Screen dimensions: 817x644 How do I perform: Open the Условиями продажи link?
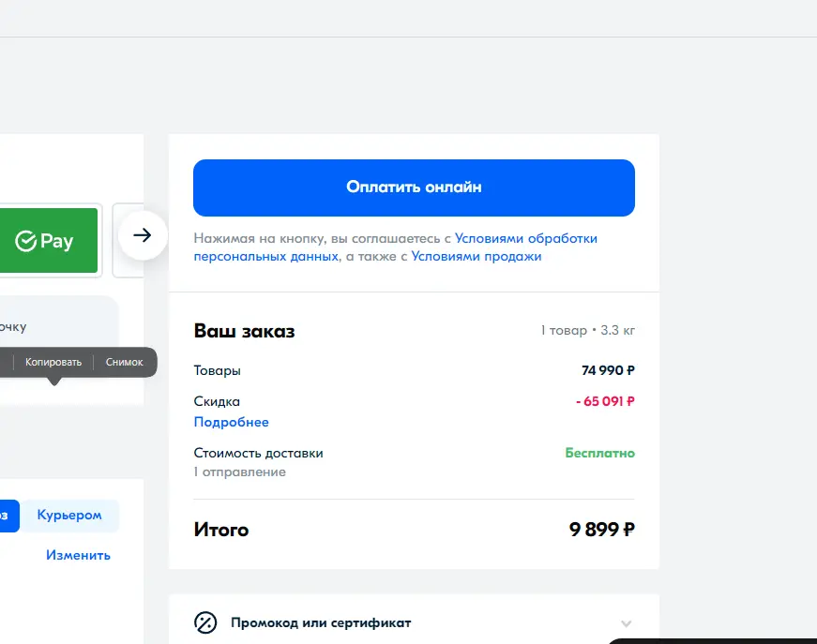click(x=477, y=256)
